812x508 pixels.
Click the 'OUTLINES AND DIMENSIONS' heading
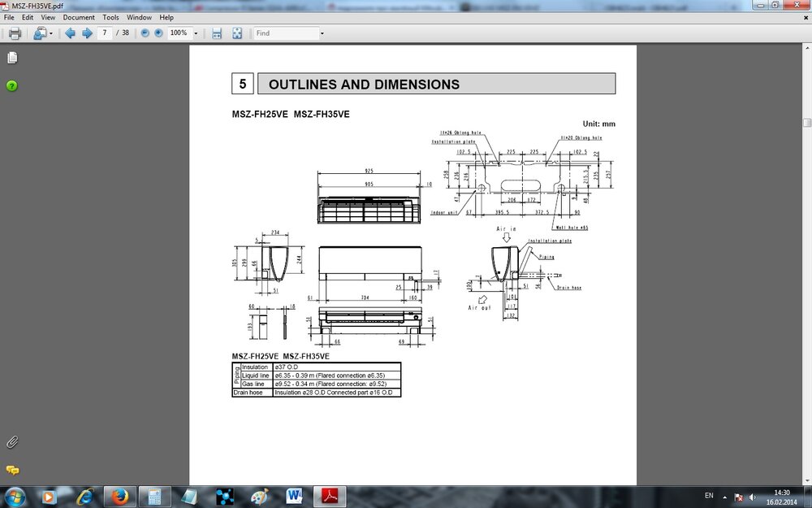[364, 85]
